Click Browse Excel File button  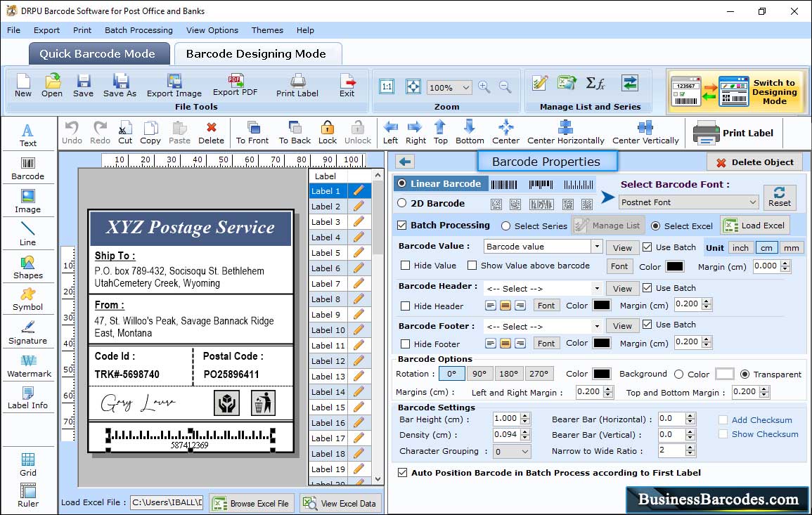click(x=252, y=503)
